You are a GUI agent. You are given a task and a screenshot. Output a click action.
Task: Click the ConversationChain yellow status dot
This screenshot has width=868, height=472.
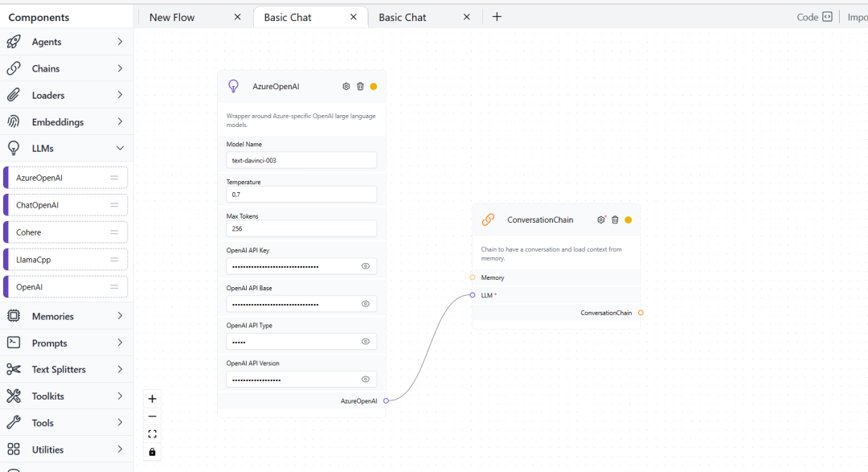628,220
